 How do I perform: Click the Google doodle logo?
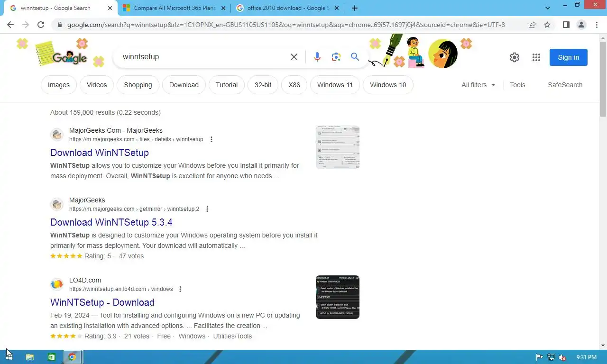[69, 57]
